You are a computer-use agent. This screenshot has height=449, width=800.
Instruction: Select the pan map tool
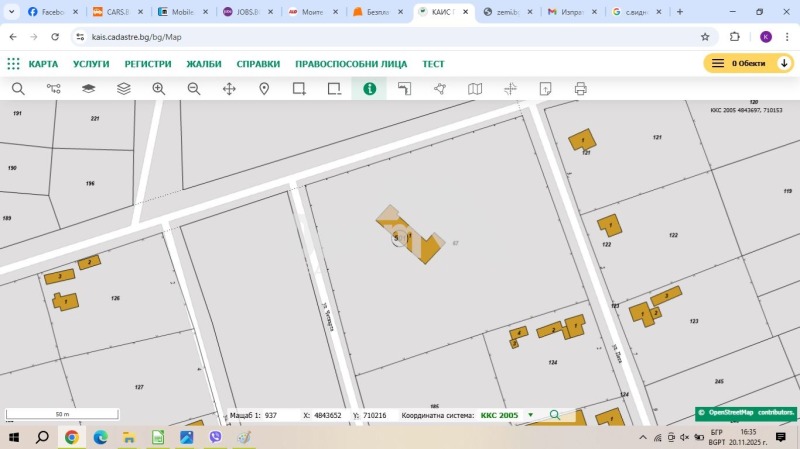[229, 89]
